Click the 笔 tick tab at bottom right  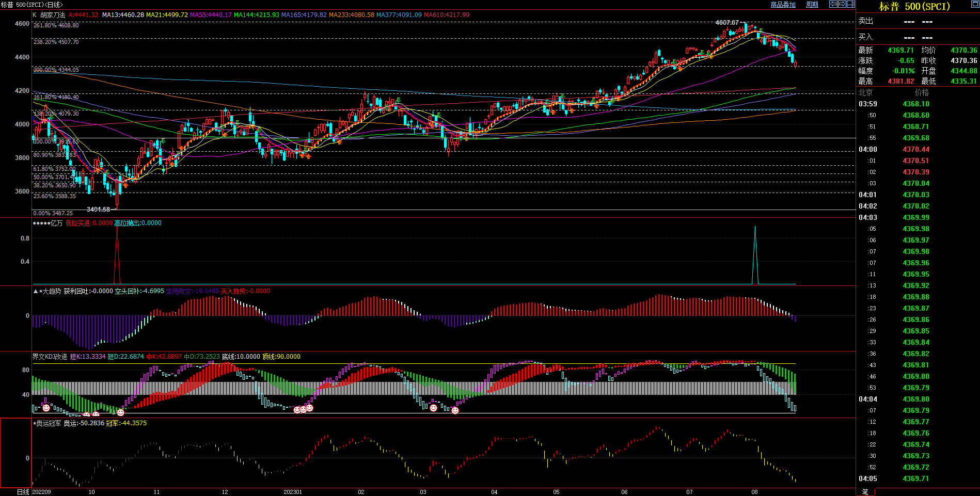click(x=865, y=492)
